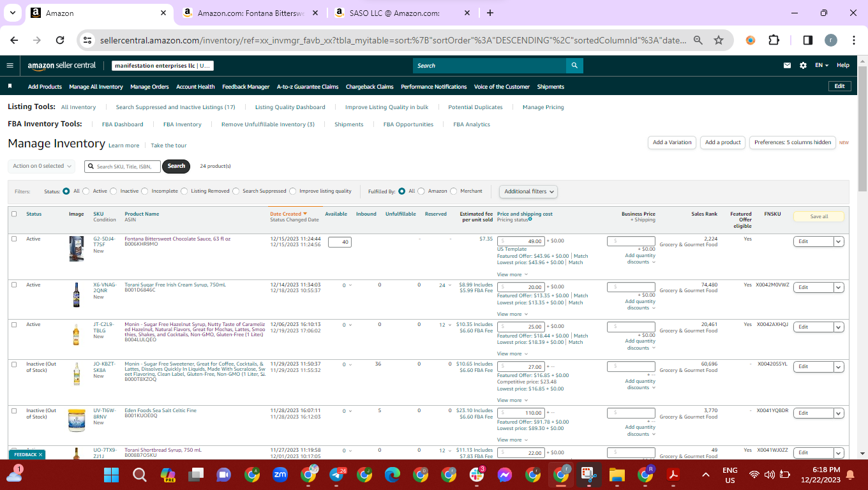Switch to the Fontana Bittersweet browser tab

coord(251,13)
